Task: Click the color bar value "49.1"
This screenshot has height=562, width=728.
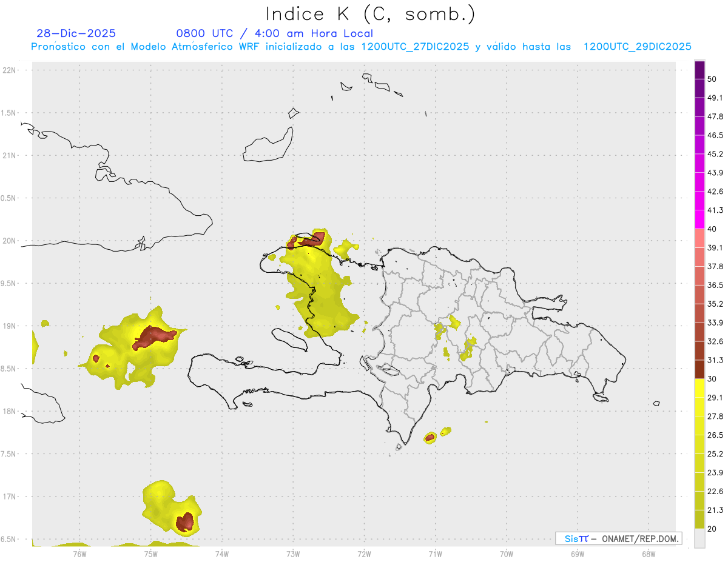Action: 715,98
